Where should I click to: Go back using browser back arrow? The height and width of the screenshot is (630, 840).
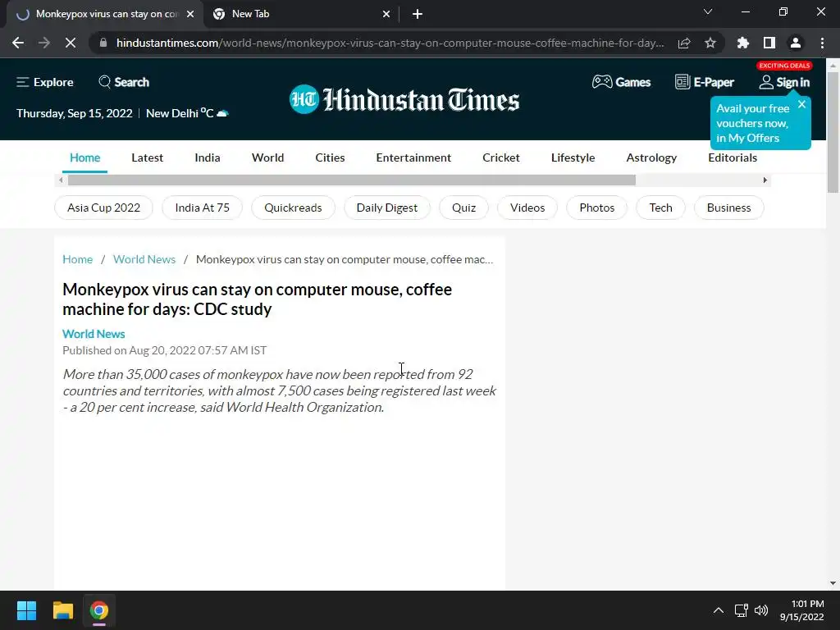[x=18, y=43]
